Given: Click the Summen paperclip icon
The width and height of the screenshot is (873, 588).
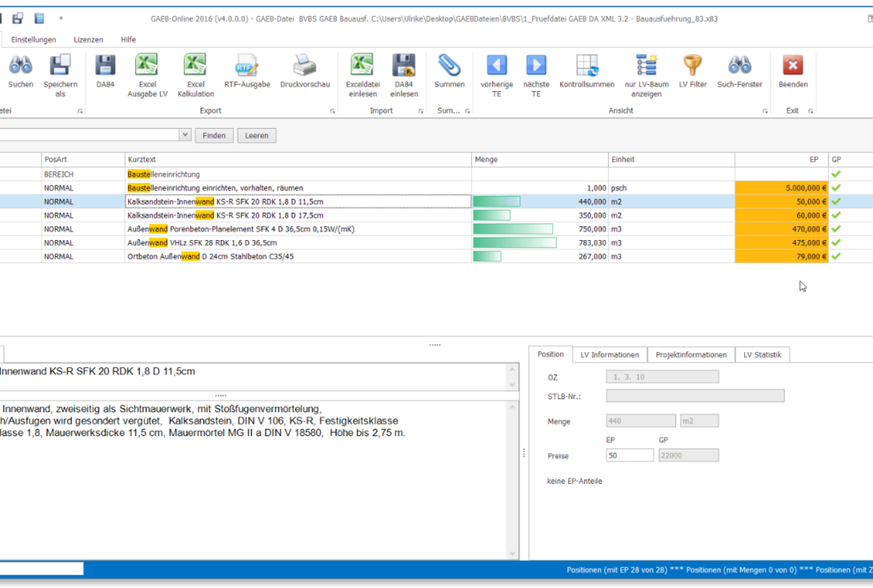Looking at the screenshot, I should tap(449, 66).
